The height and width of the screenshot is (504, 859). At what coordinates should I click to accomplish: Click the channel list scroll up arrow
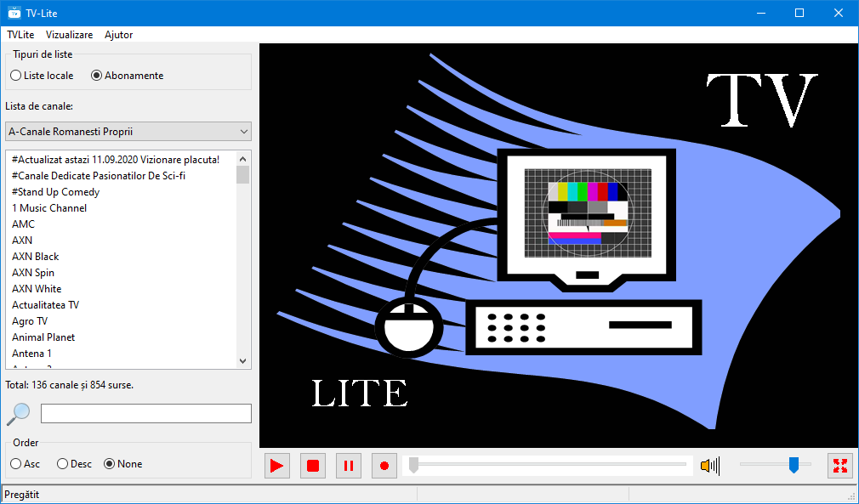click(x=242, y=159)
